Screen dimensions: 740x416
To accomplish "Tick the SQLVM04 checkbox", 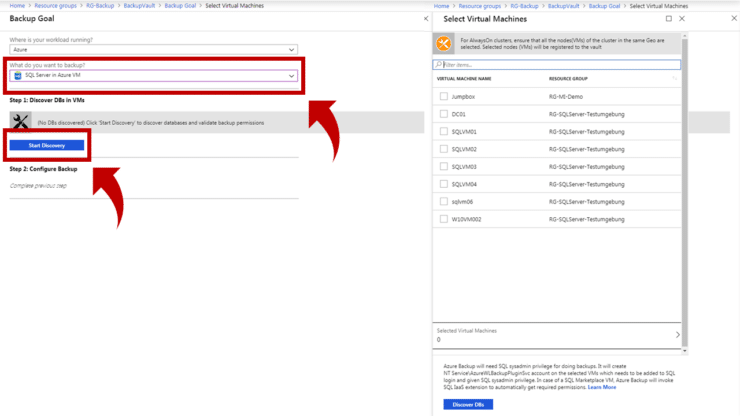I will (444, 184).
